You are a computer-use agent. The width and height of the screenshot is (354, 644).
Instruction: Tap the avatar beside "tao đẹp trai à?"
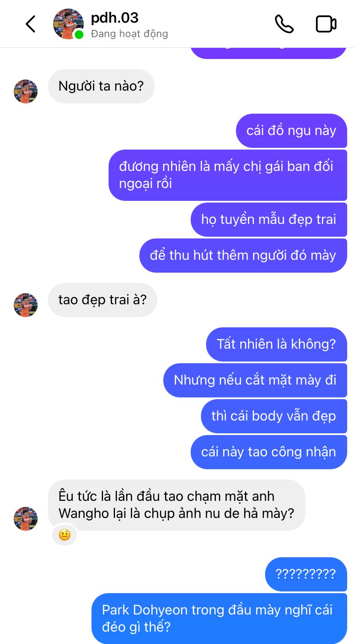[26, 305]
